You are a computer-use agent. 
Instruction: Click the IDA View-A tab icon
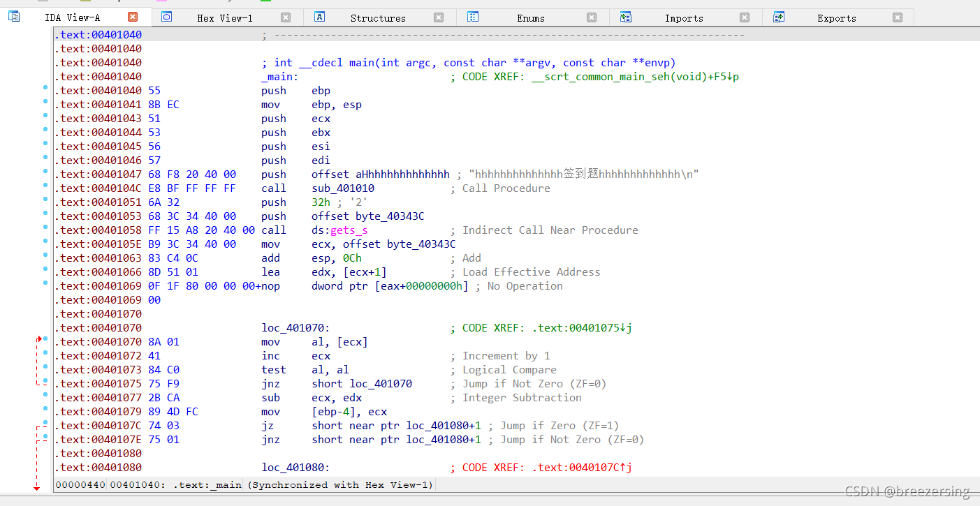[14, 17]
